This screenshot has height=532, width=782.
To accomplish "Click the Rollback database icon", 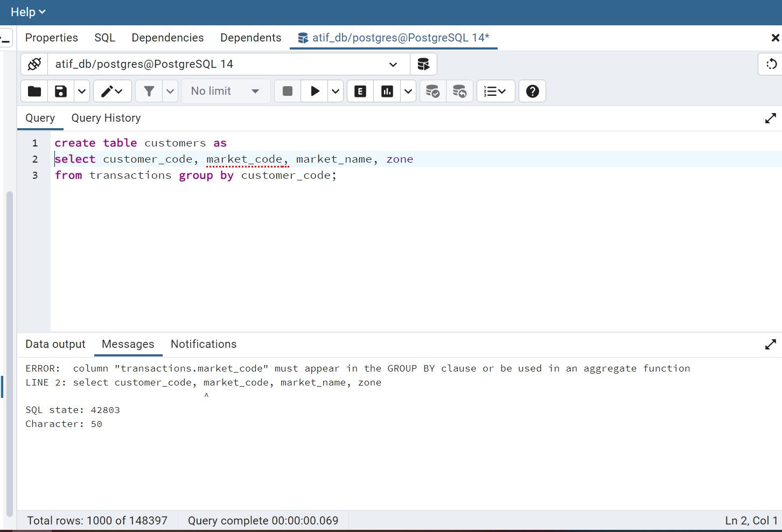I will pyautogui.click(x=459, y=91).
